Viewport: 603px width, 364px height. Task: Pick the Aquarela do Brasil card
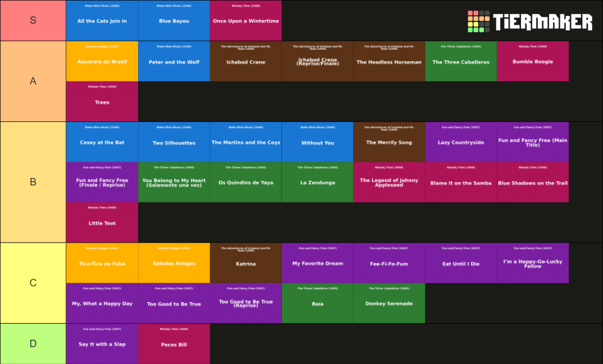(102, 61)
